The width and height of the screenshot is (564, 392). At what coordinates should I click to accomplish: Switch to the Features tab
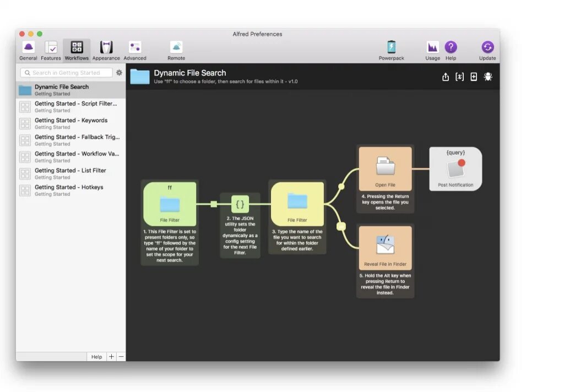[x=51, y=50]
